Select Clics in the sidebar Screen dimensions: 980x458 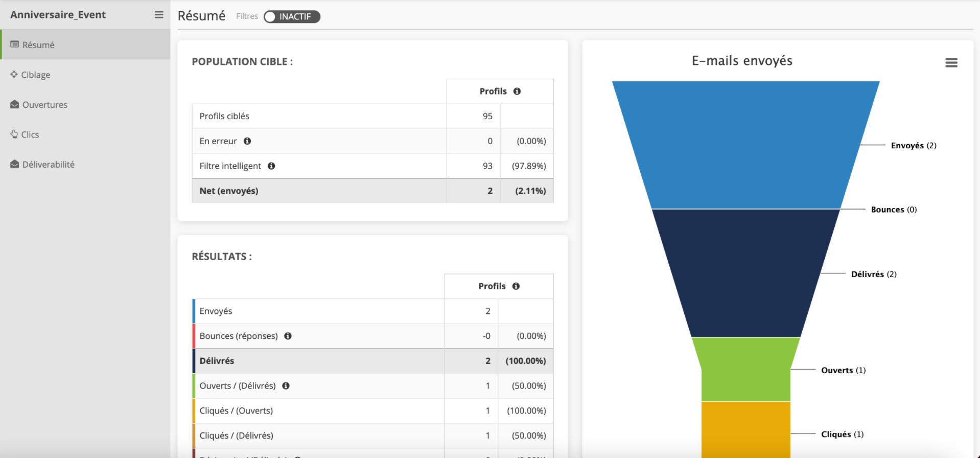pos(30,134)
